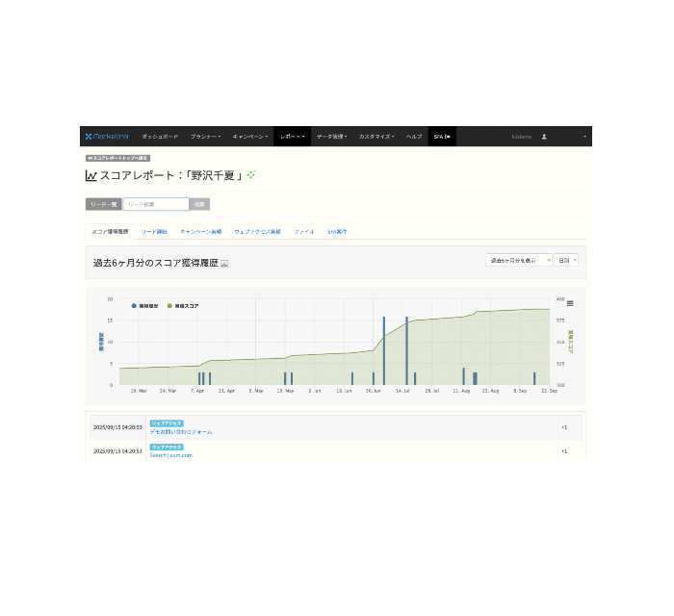Click +1 score in the Search | com.com row
The height and width of the screenshot is (616, 674).
564,451
